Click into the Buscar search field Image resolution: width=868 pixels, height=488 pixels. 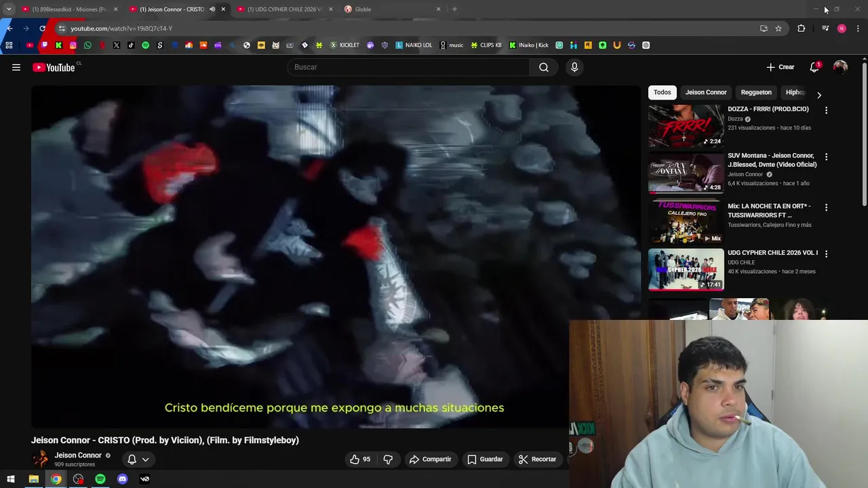[x=408, y=67]
